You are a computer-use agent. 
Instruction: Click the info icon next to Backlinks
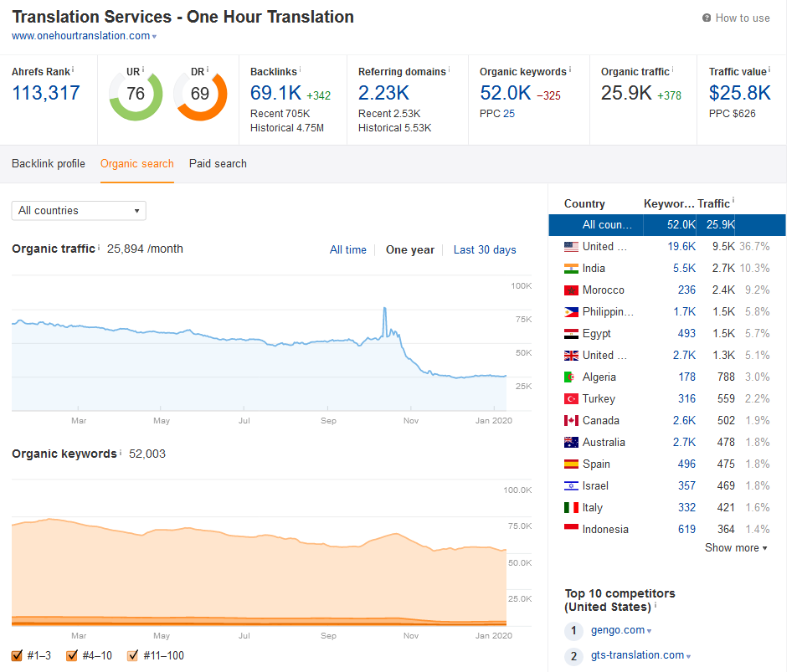click(300, 69)
